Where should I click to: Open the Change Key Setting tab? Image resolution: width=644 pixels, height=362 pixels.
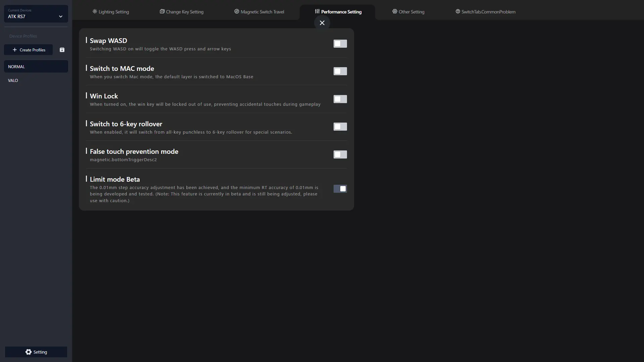click(x=182, y=12)
